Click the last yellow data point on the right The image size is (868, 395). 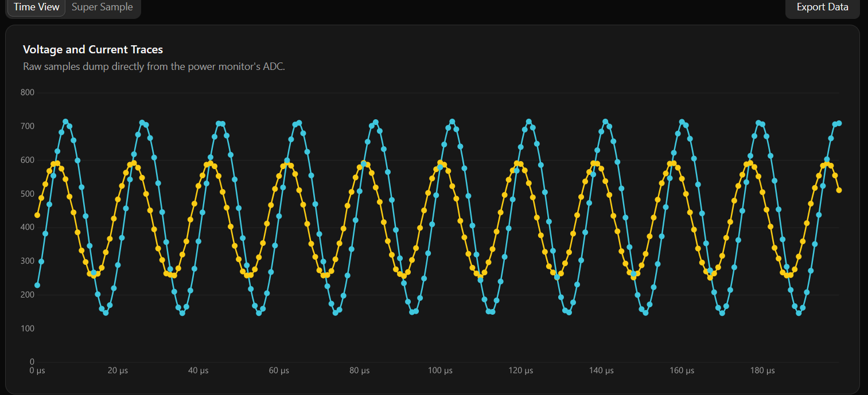point(839,190)
